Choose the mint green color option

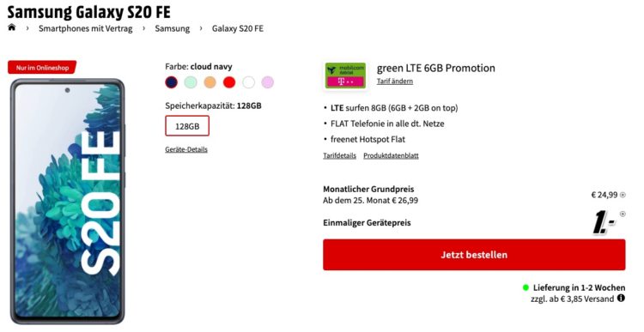point(191,82)
